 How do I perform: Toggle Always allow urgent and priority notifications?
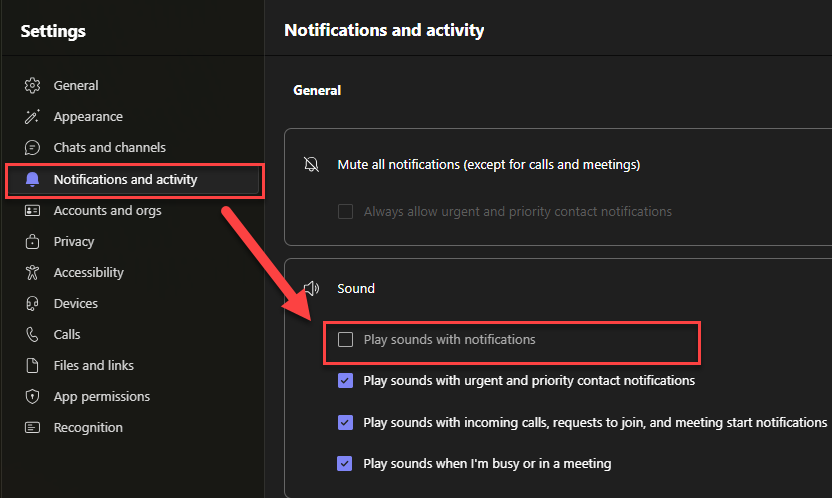pyautogui.click(x=346, y=212)
